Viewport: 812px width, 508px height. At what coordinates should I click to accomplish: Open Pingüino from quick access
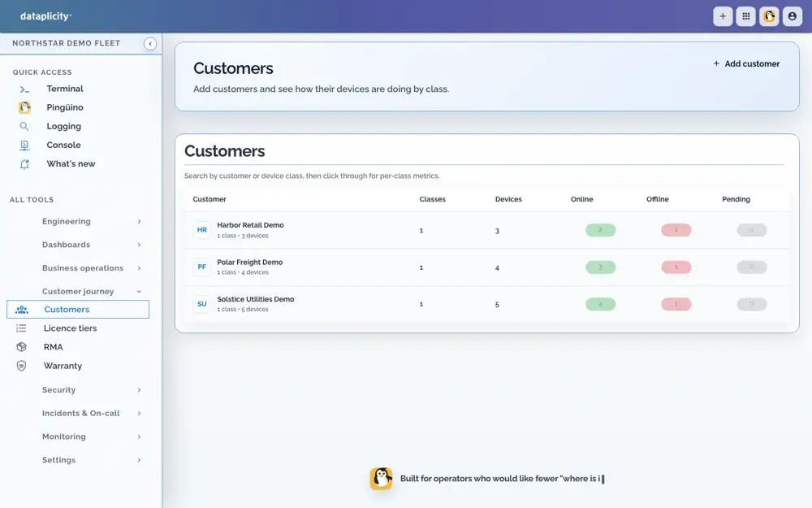65,107
